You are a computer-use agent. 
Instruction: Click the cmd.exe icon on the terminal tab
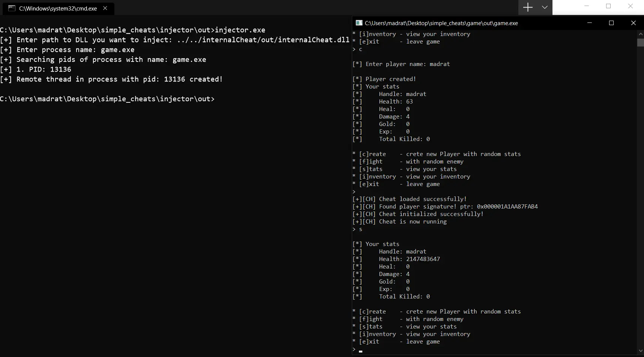(x=11, y=8)
